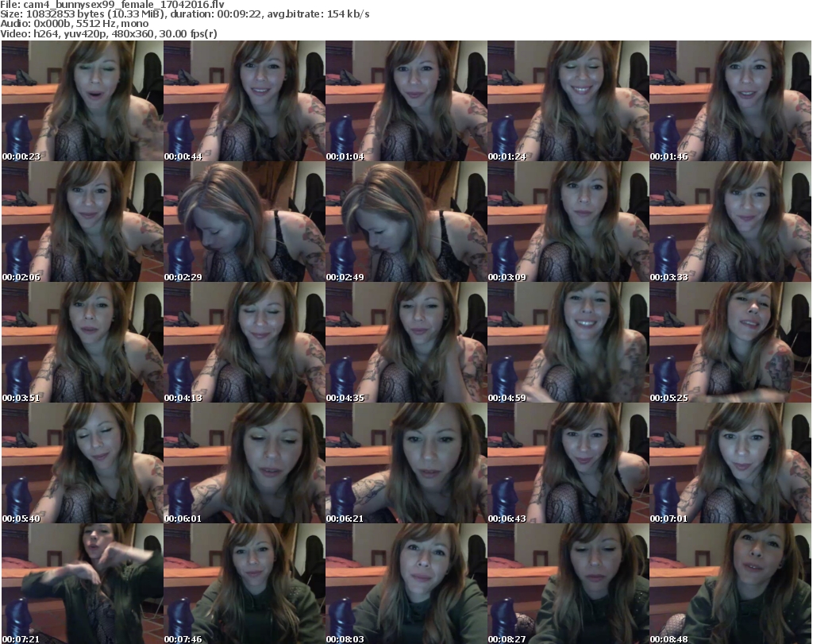Click the Video codec info line
Screen dimensions: 813x644
click(109, 33)
